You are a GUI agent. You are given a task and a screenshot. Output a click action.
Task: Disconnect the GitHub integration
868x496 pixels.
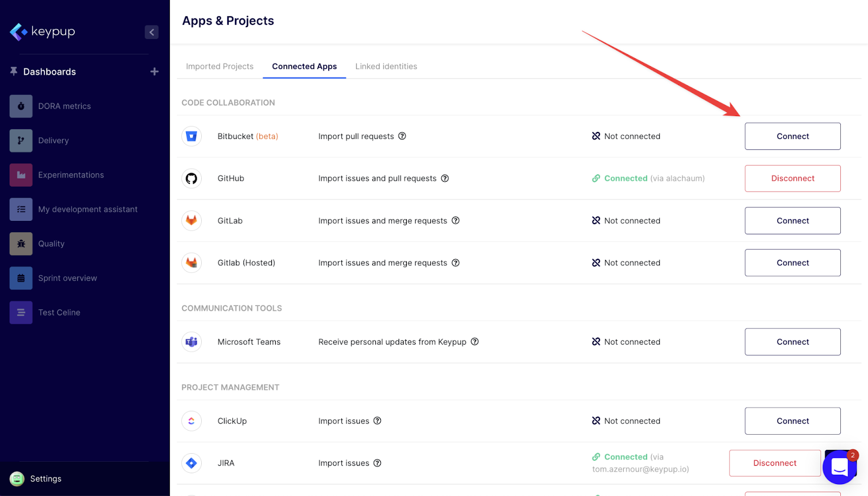(792, 179)
